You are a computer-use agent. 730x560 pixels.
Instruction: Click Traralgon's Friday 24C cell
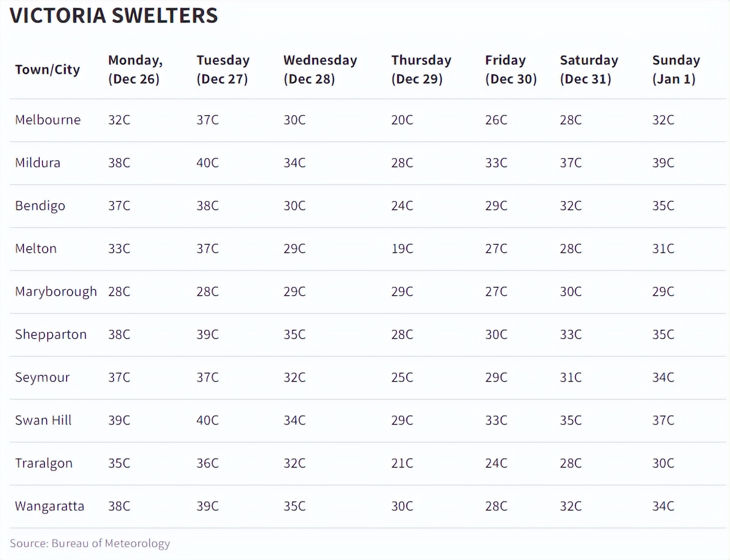coord(496,463)
